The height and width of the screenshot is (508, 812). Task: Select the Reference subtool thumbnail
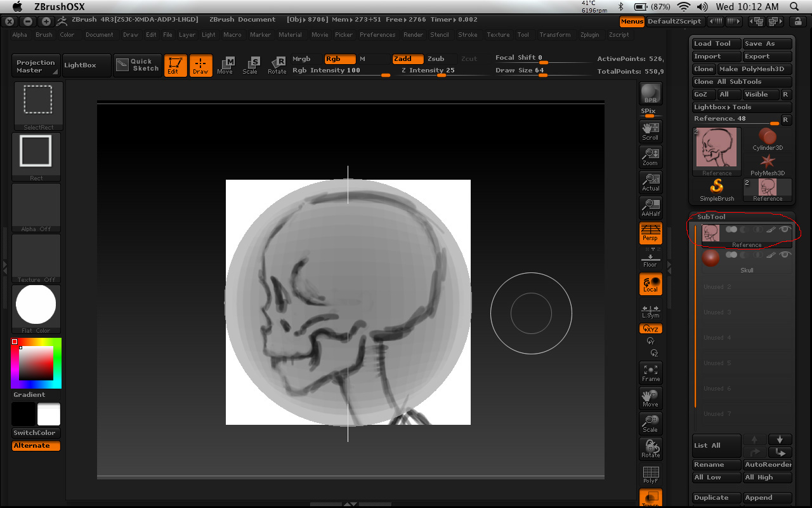[x=710, y=233]
